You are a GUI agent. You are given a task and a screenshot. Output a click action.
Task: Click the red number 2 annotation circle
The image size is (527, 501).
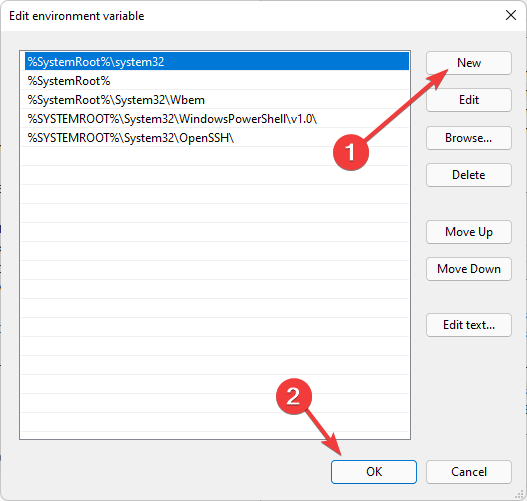(x=293, y=396)
